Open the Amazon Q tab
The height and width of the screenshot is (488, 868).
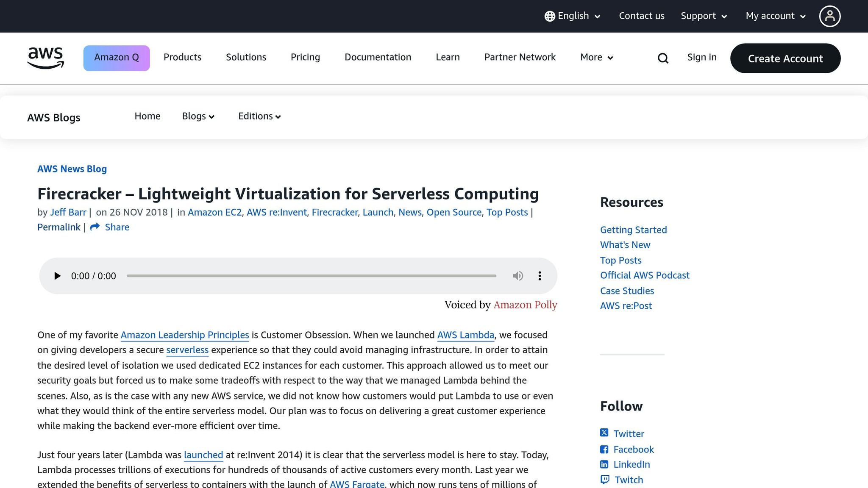coord(117,58)
